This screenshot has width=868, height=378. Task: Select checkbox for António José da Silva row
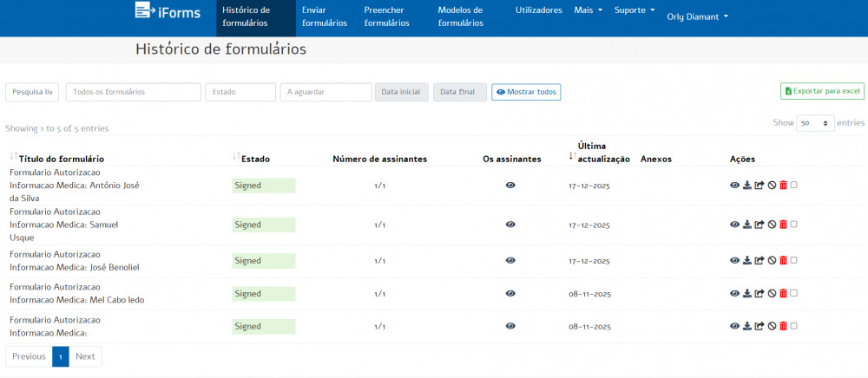point(793,185)
